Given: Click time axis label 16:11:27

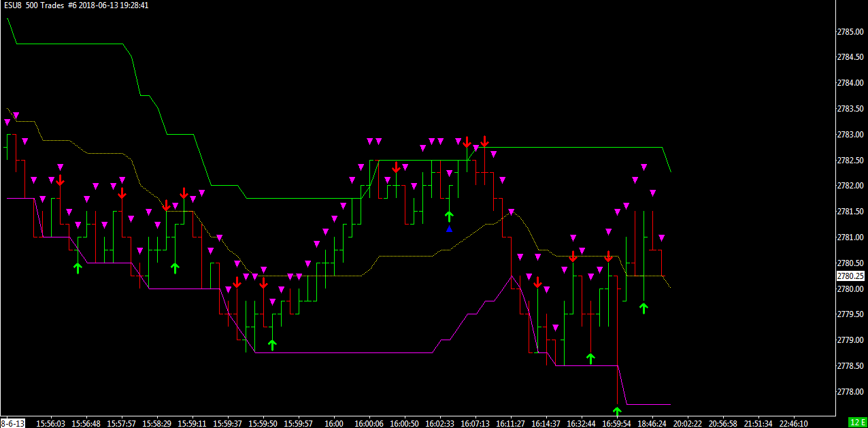Looking at the screenshot, I should coord(510,423).
